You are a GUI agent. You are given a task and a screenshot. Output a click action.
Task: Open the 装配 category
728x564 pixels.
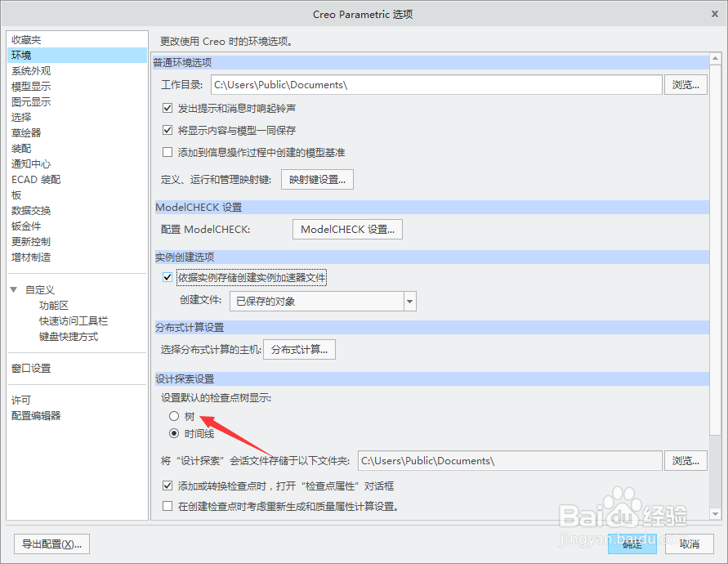(21, 149)
